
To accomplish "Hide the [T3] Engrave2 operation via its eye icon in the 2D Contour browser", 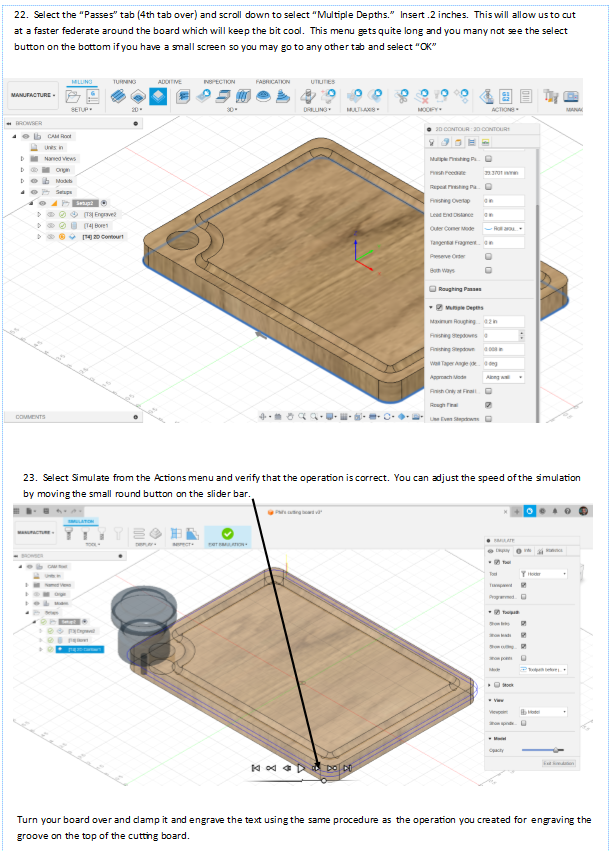I will point(50,214).
